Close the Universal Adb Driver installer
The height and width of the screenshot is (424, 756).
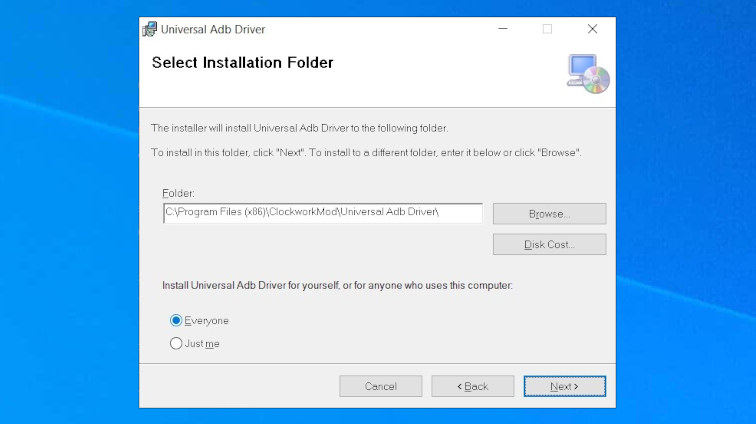click(592, 29)
